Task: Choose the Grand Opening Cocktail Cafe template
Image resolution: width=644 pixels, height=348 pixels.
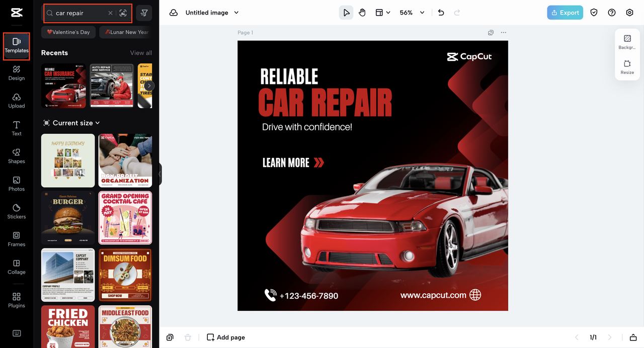Action: point(125,218)
